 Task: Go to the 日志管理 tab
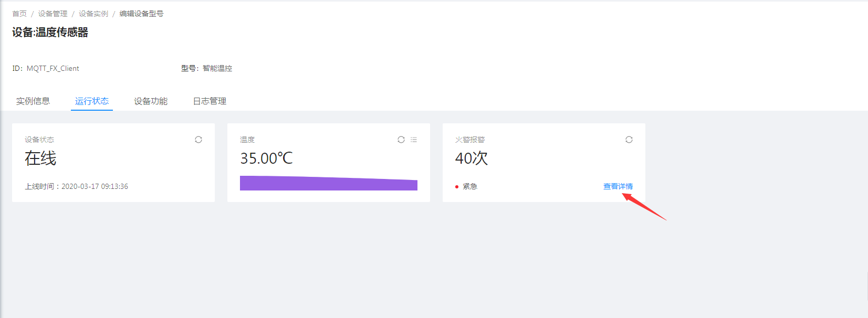point(210,101)
